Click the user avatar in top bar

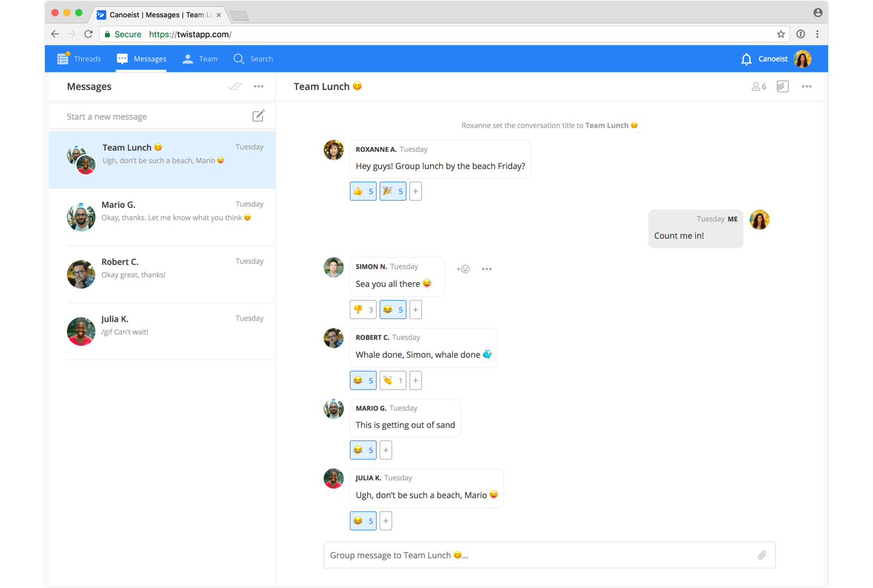tap(802, 59)
